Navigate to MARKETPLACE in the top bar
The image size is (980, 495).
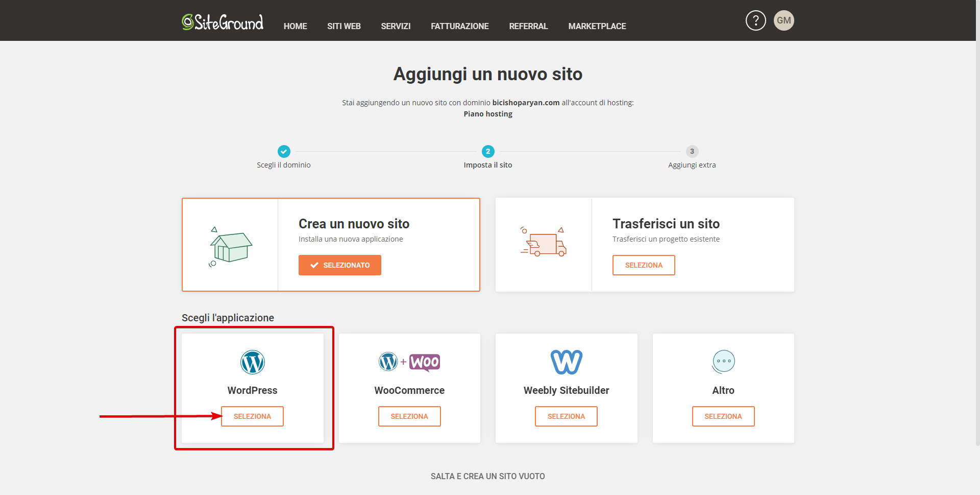click(597, 26)
